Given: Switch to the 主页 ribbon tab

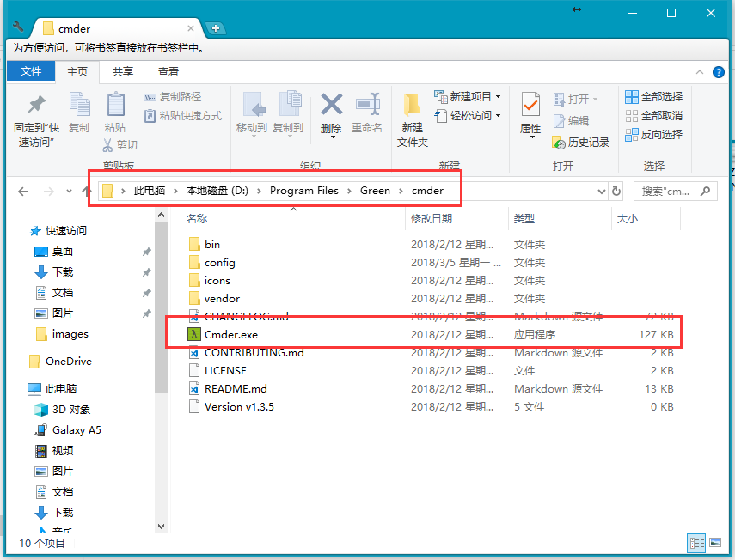Looking at the screenshot, I should pos(77,71).
